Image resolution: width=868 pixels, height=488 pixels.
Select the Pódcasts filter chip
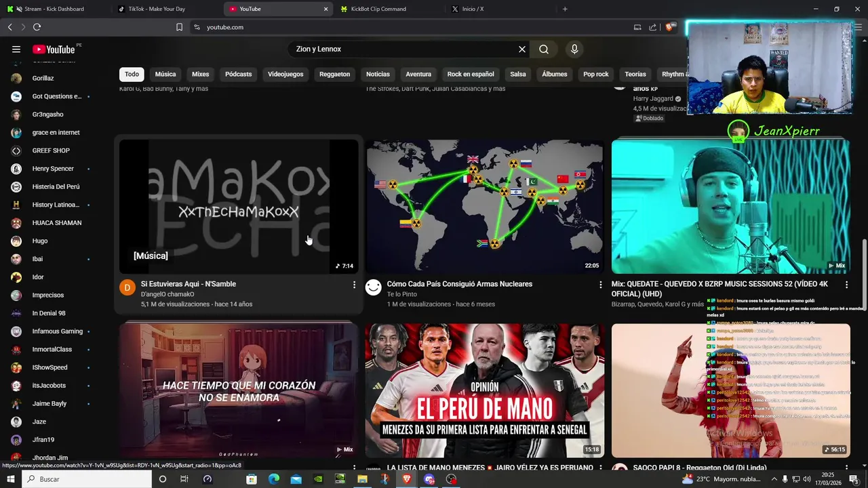click(x=238, y=74)
